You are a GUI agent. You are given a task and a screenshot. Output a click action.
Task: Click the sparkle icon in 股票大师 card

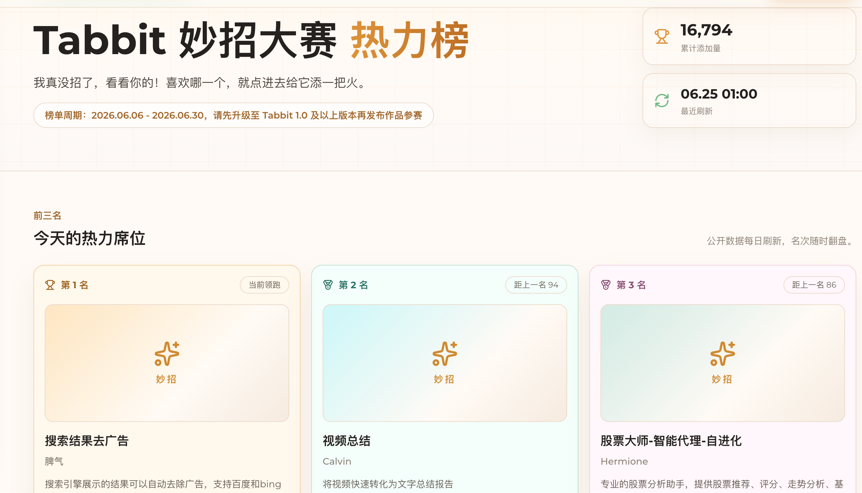722,353
